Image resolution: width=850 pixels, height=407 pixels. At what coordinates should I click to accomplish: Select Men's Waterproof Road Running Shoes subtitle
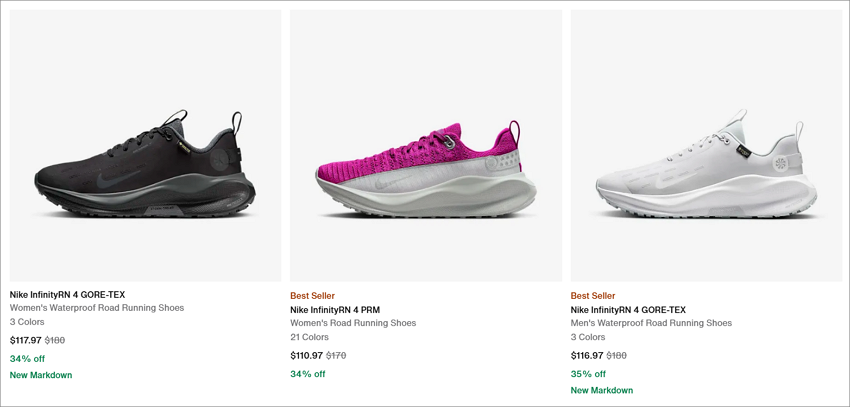coord(651,323)
